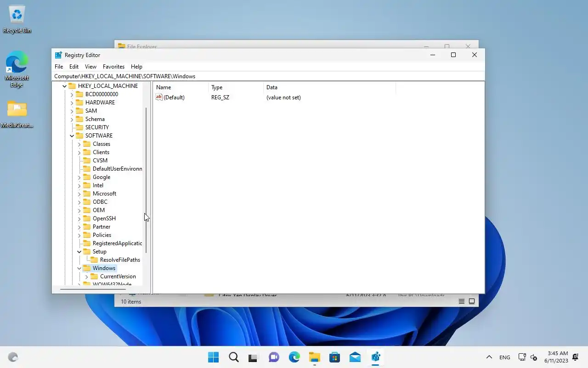This screenshot has width=588, height=368.
Task: Expand the Google key
Action: tap(79, 177)
